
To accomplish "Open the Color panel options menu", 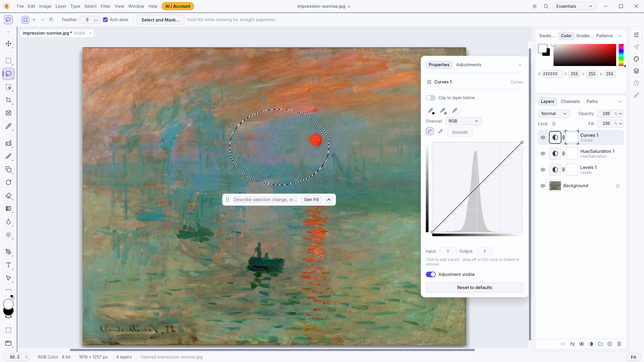I will click(620, 36).
